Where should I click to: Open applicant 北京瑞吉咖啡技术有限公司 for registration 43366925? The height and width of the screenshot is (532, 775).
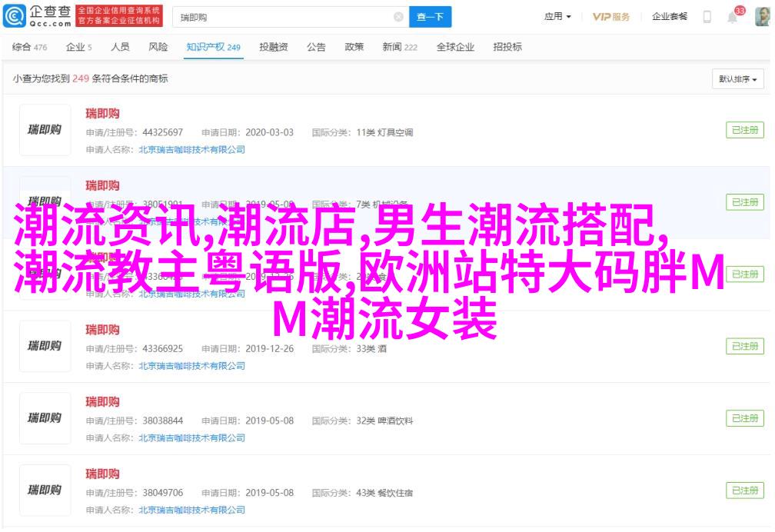click(191, 366)
